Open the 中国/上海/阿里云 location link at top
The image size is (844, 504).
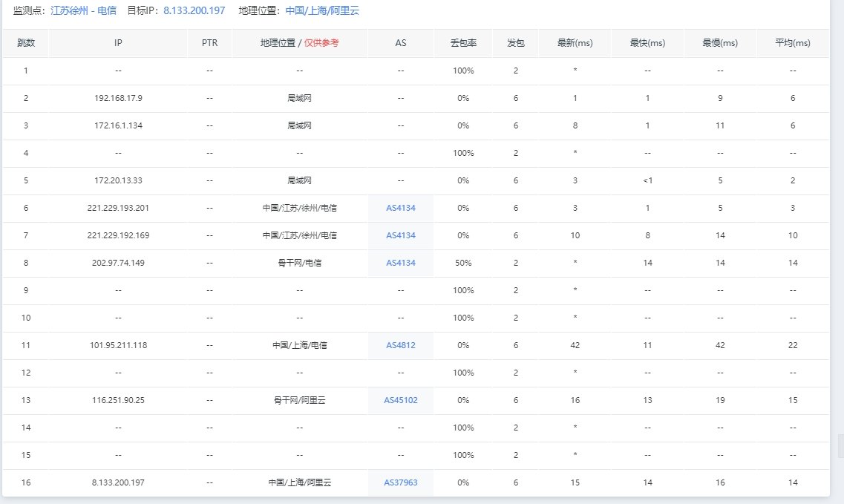pos(322,11)
